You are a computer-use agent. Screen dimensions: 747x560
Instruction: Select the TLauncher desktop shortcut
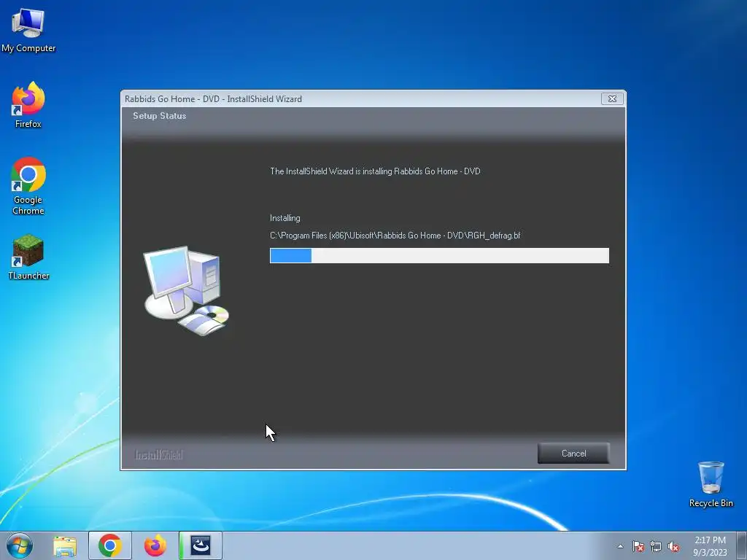28,257
